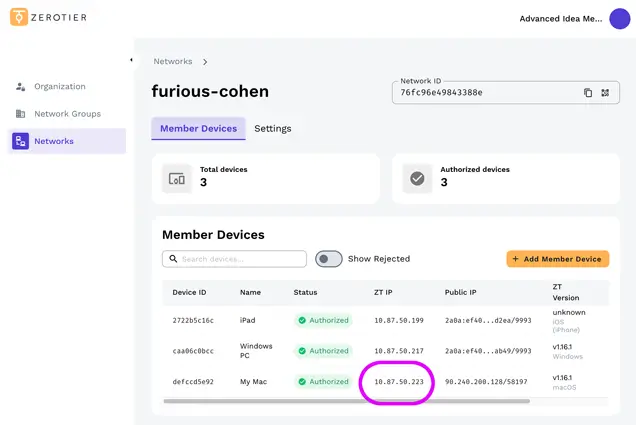Open the Advanced Idea Me... organization dropdown
The width and height of the screenshot is (636, 425).
561,18
